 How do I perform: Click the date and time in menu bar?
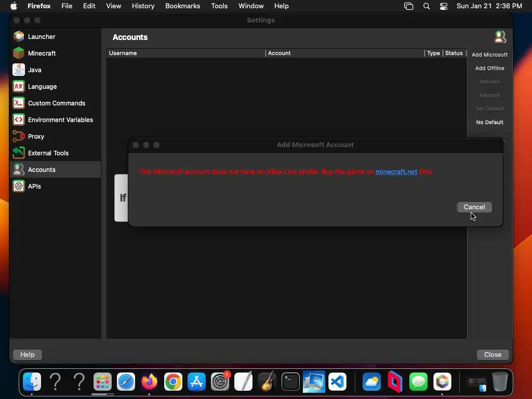[x=489, y=6]
